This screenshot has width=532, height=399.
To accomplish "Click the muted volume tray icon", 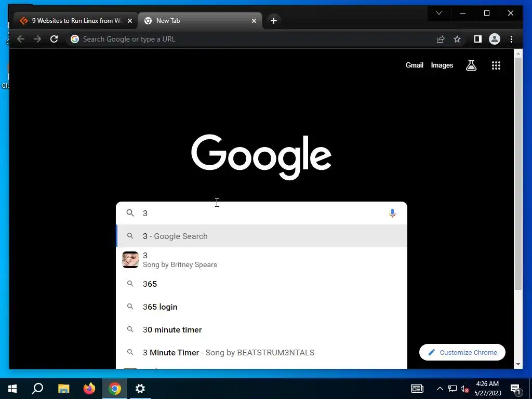I will [464, 389].
